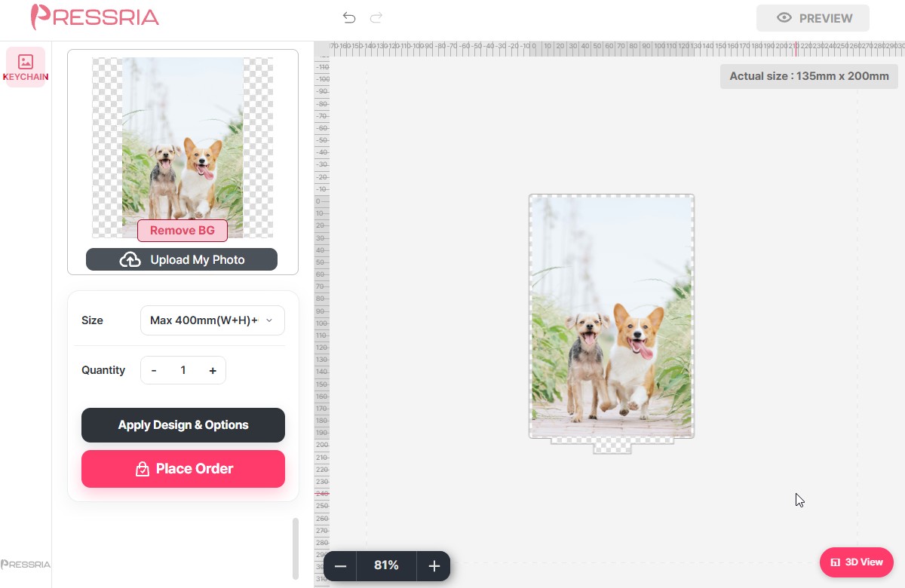Viewport: 905px width, 588px height.
Task: Click the Pressria watermark logo in sidebar bottom
Action: point(26,564)
